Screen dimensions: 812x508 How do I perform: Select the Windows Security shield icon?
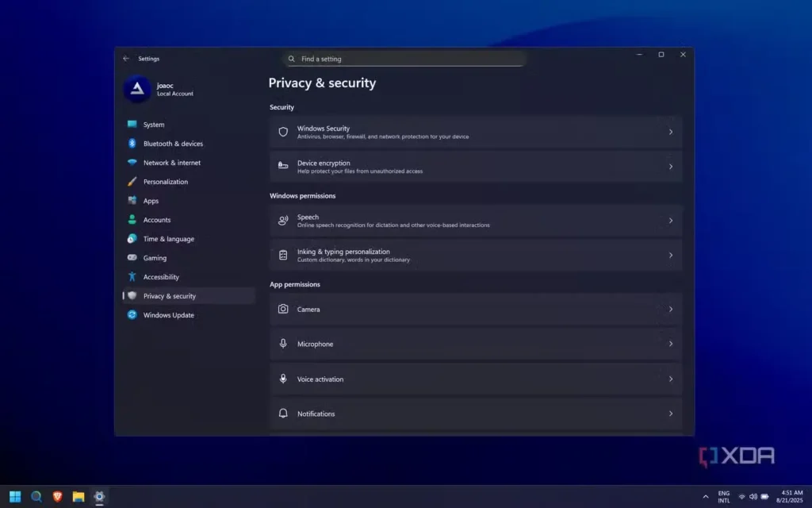point(283,132)
